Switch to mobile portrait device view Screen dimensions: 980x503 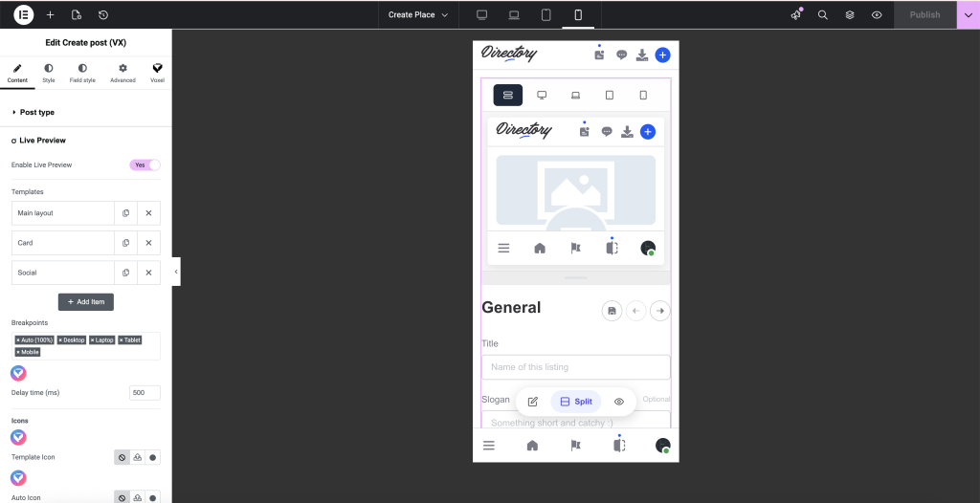pyautogui.click(x=577, y=14)
